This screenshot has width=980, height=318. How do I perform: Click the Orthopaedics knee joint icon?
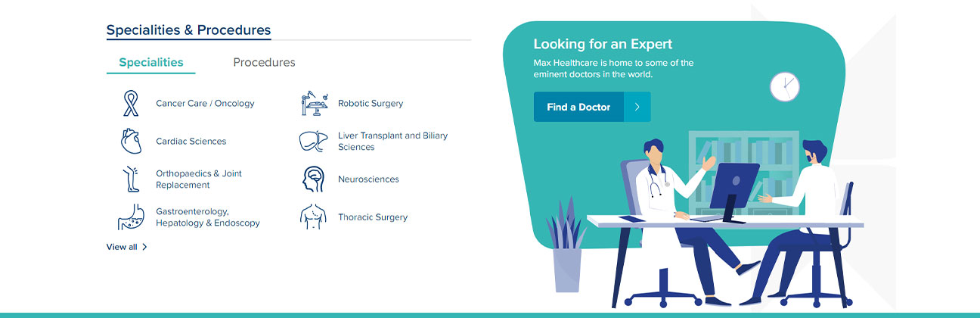pyautogui.click(x=131, y=179)
